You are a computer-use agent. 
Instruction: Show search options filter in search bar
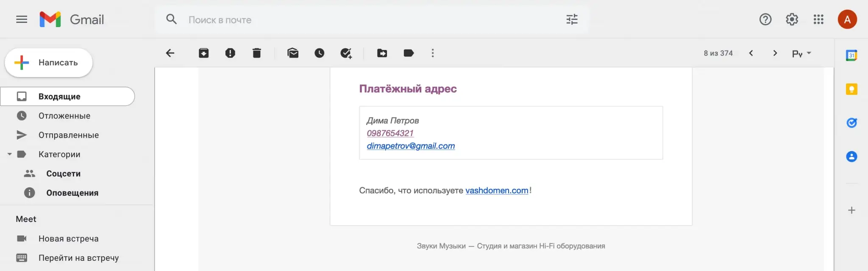[x=572, y=19]
